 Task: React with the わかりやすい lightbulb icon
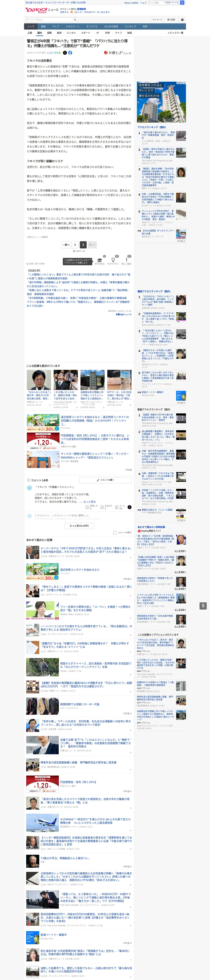tap(113, 260)
